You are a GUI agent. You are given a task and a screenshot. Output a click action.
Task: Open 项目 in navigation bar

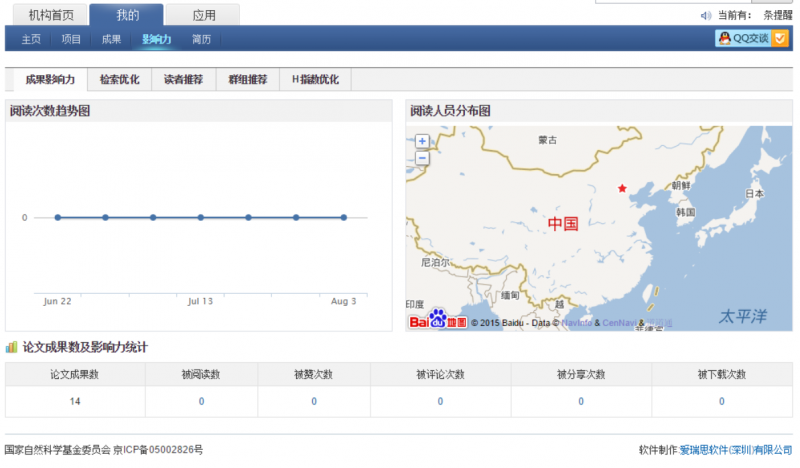click(x=71, y=39)
